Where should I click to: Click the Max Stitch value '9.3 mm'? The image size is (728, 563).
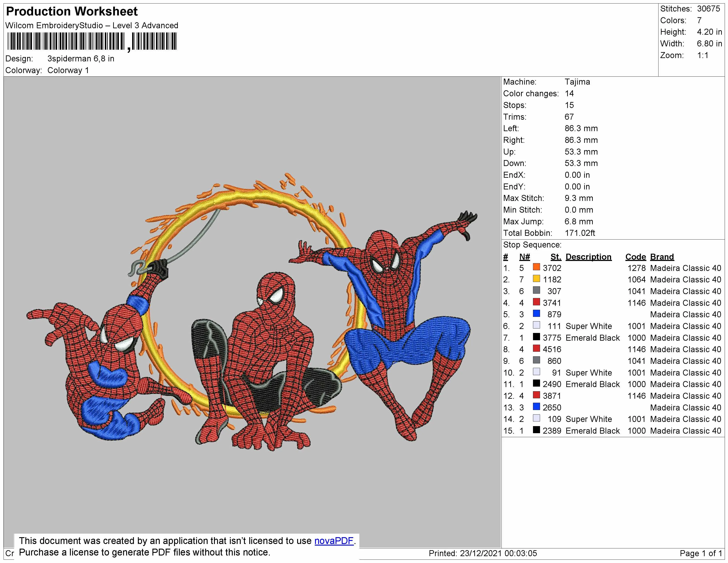click(579, 198)
